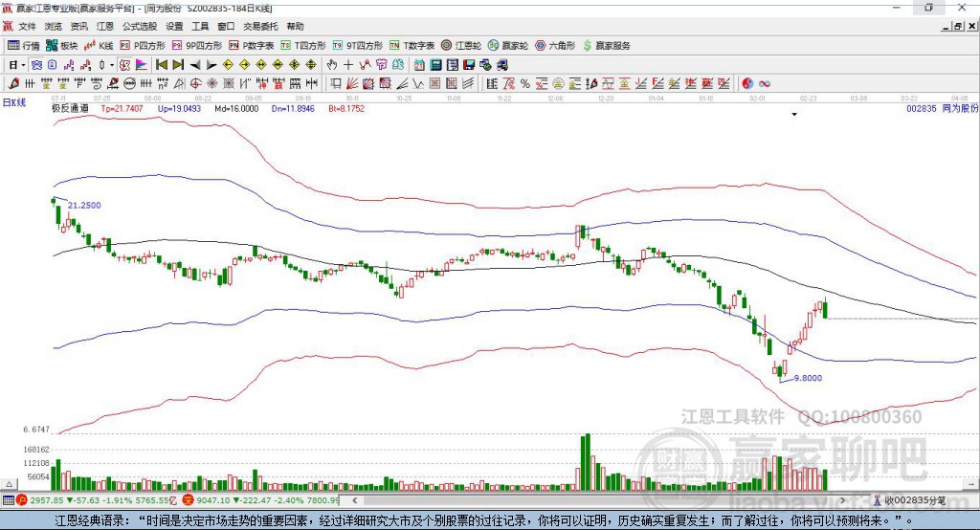Screen dimensions: 980x530
Task: Open the 江恩 menu
Action: [105, 26]
